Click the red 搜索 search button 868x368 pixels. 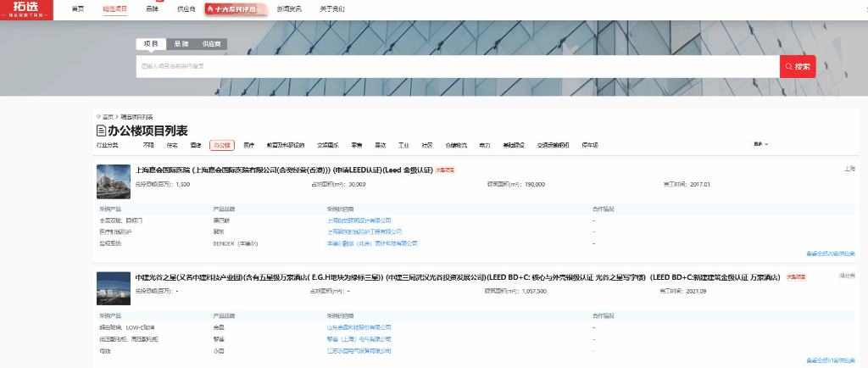[798, 66]
